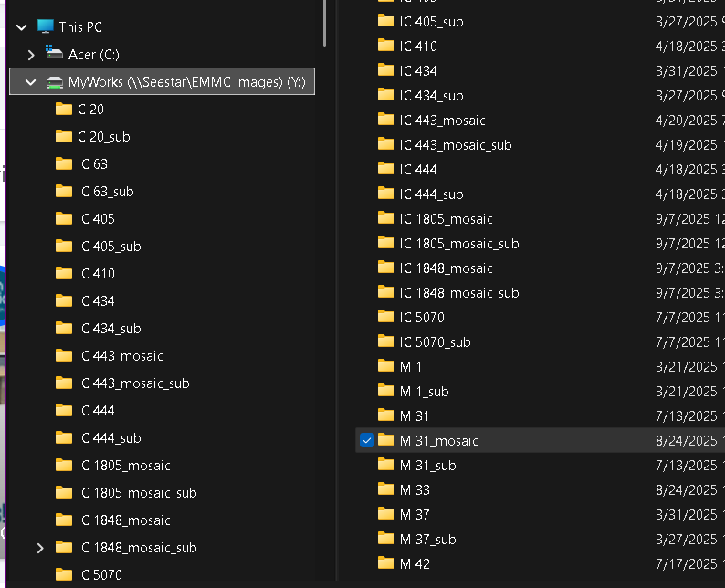Uncheck the M 31_mosaic checkbox
Screen dimensions: 725x588
(367, 440)
